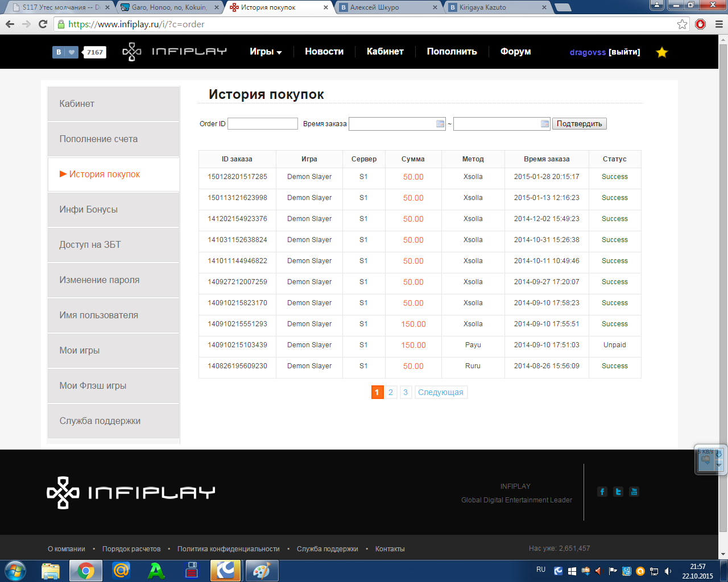
Task: Click the browser address bar URL
Action: (136, 24)
